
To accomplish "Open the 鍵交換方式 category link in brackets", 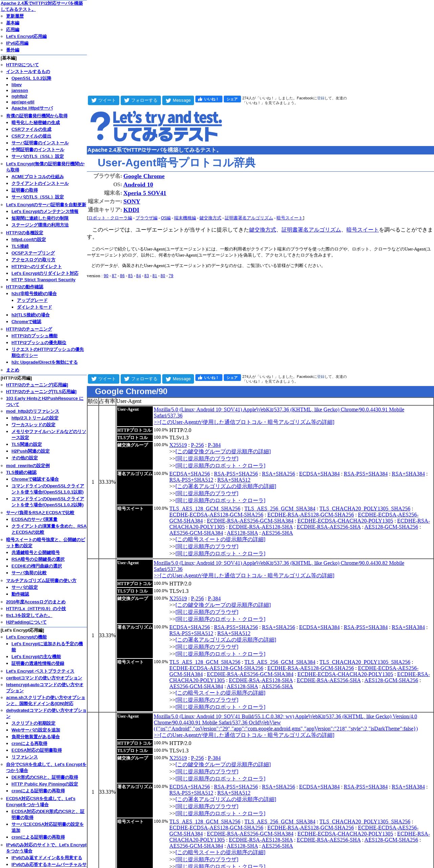I will 210,218.
